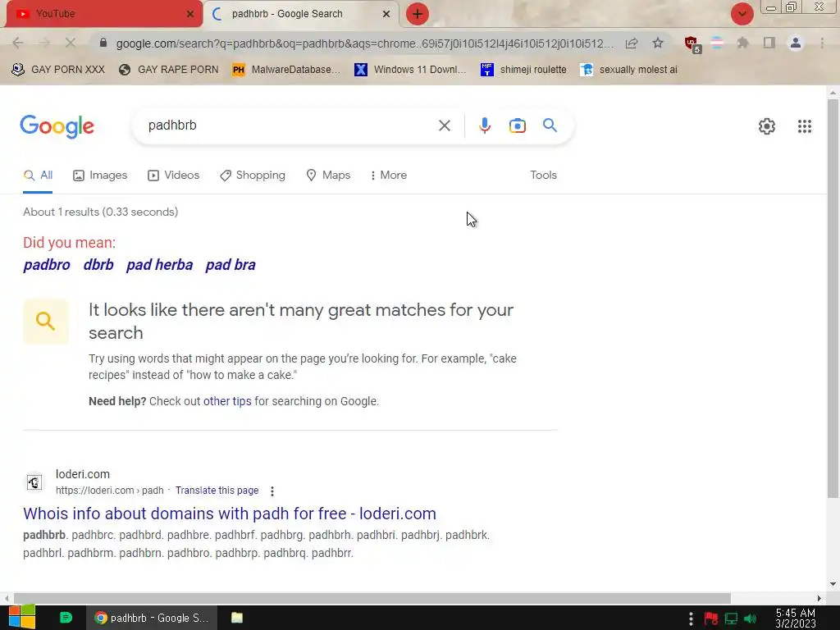Image resolution: width=840 pixels, height=630 pixels.
Task: Switch to Shopping results
Action: pyautogui.click(x=253, y=176)
